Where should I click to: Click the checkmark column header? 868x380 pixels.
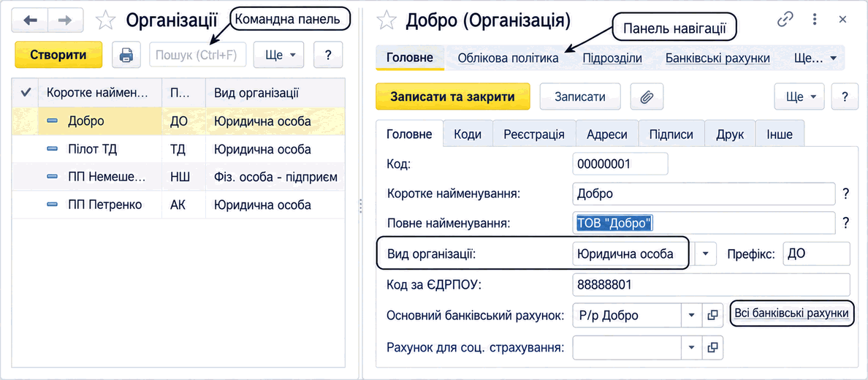tap(25, 93)
